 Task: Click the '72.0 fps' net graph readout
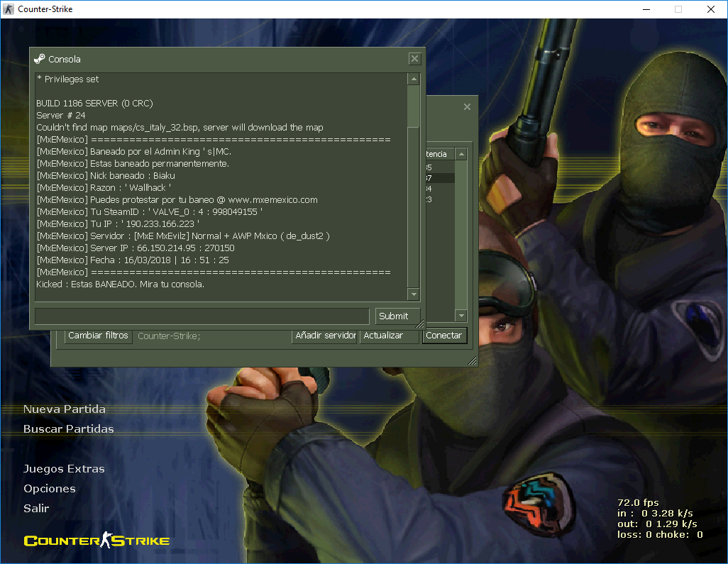coord(638,503)
